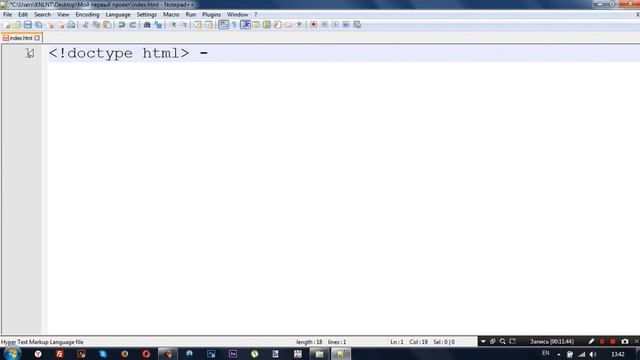Click the recorder pencil draw icon
Viewport: 640px width, 360px height.
click(591, 341)
